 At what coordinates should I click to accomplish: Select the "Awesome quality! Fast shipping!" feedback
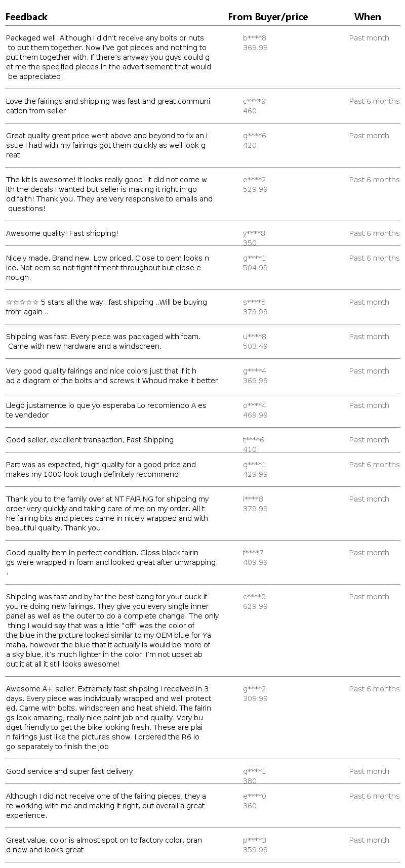62,233
